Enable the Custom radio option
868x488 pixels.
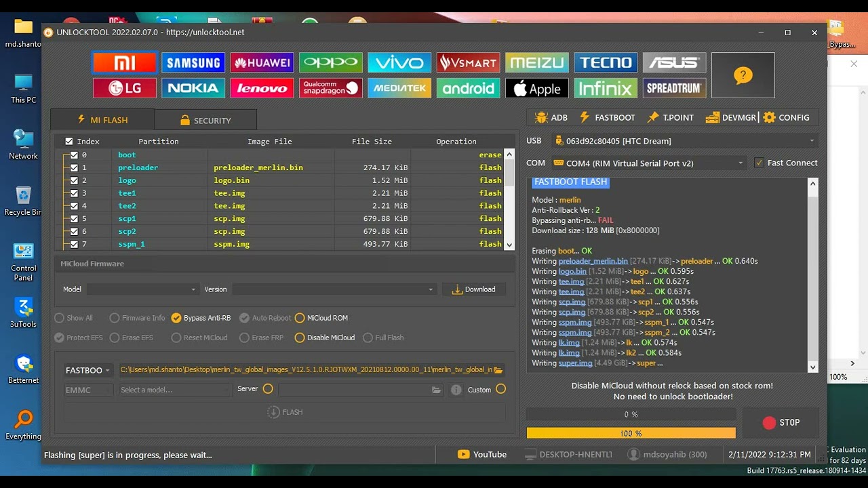(x=500, y=389)
